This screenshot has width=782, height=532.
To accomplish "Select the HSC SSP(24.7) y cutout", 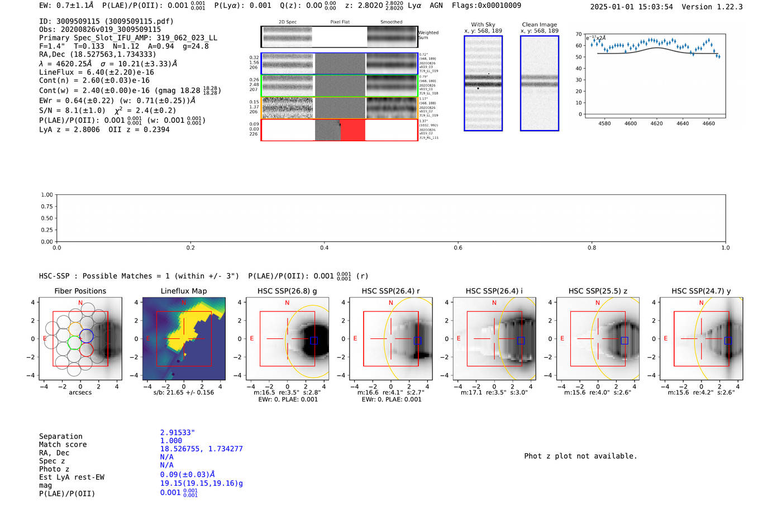I will [702, 339].
